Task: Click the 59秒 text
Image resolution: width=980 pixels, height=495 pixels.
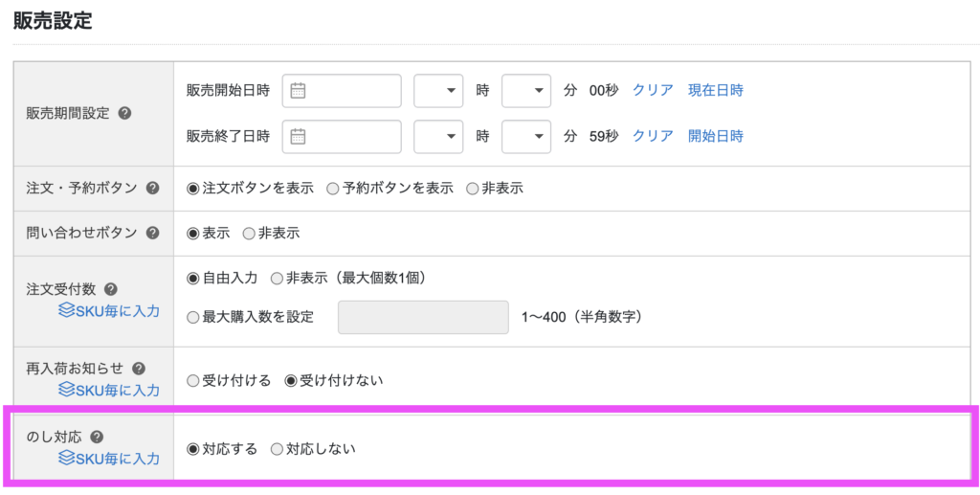Action: point(604,136)
